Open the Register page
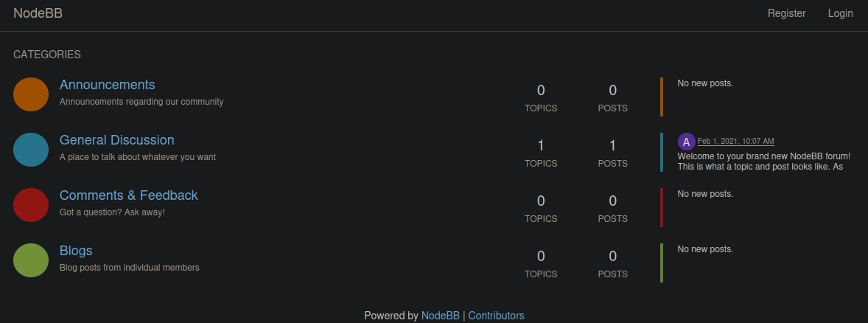Screen dimensions: 868x323 coord(786,13)
